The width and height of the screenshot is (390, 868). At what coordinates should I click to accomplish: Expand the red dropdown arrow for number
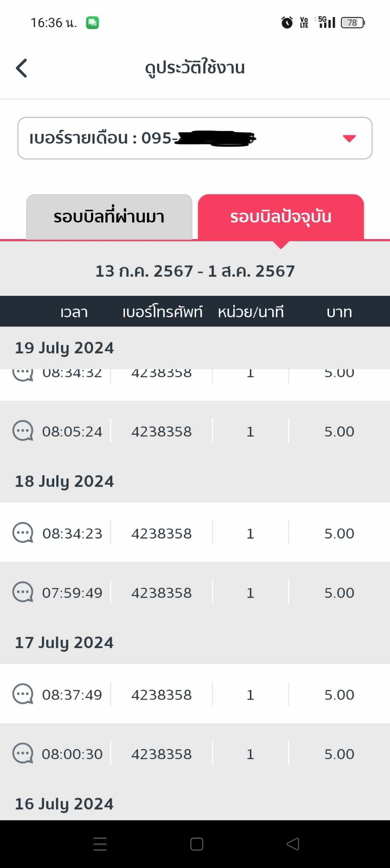point(349,139)
